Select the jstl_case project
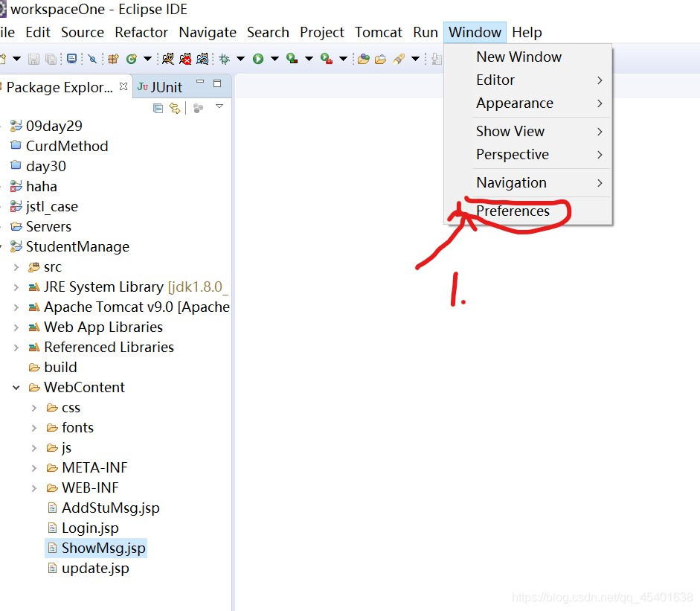 point(44,206)
